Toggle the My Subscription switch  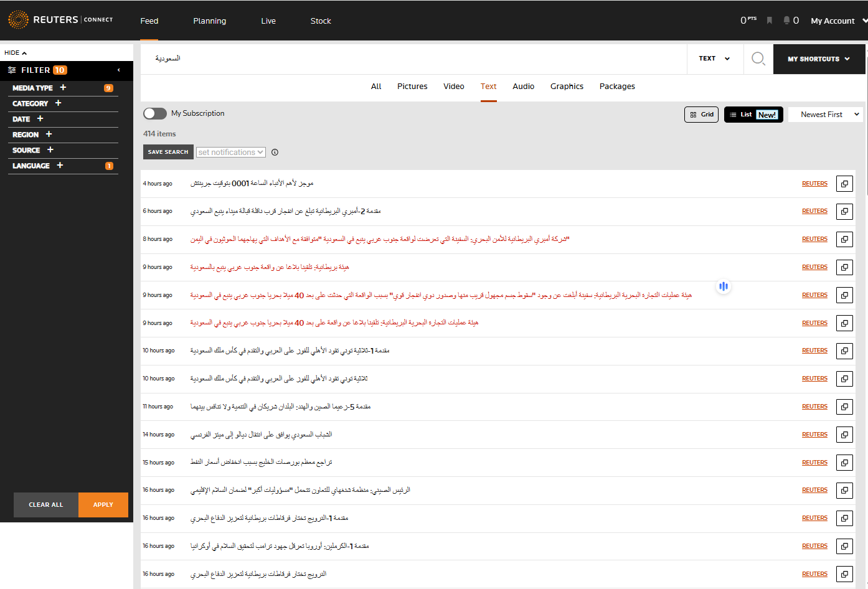pos(155,113)
